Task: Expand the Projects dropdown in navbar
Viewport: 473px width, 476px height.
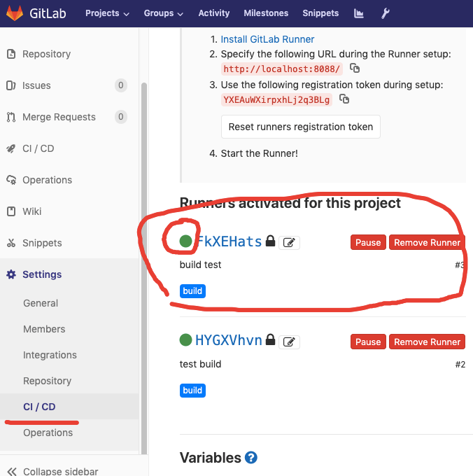Action: [107, 13]
